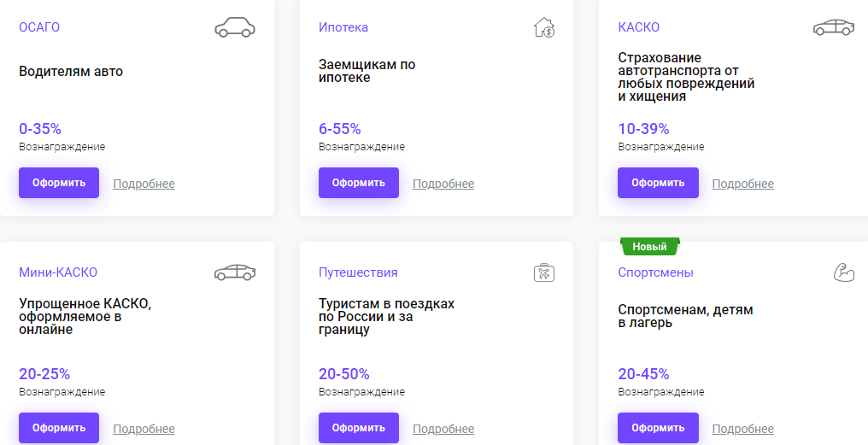Image resolution: width=868 pixels, height=445 pixels.
Task: Click the car icon on the Мини-КАСКО card
Action: click(x=235, y=272)
